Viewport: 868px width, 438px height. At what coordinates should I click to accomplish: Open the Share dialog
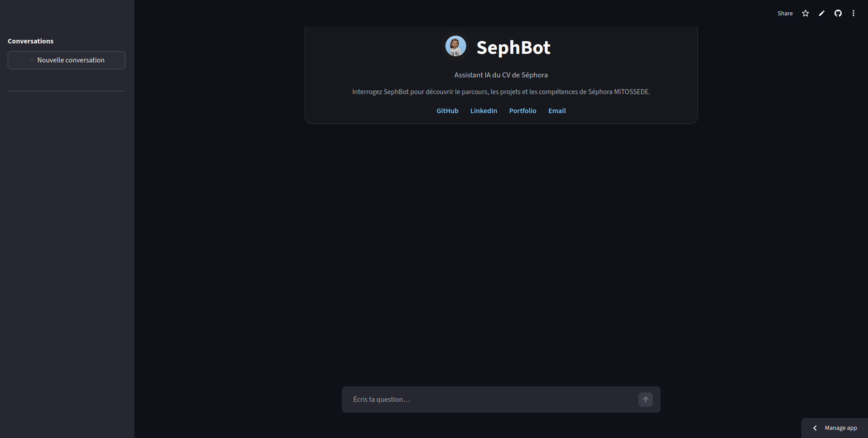tap(785, 13)
